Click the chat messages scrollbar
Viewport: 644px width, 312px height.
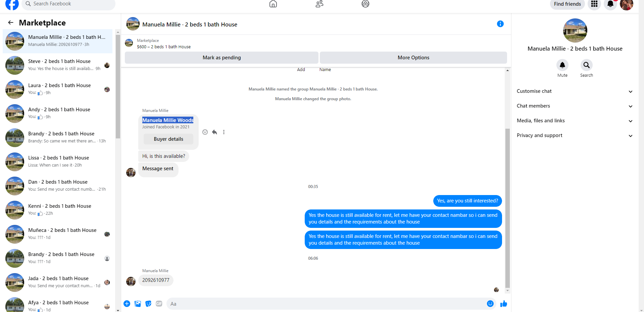click(x=507, y=208)
